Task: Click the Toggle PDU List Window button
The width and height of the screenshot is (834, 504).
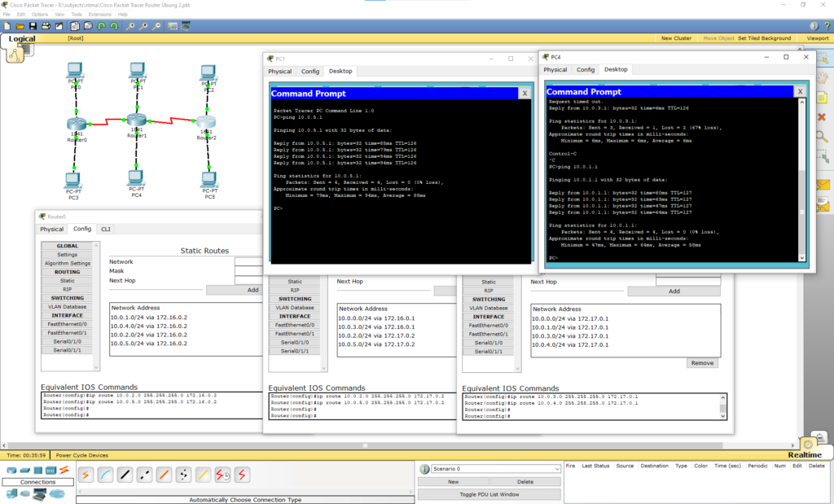Action: coord(489,494)
